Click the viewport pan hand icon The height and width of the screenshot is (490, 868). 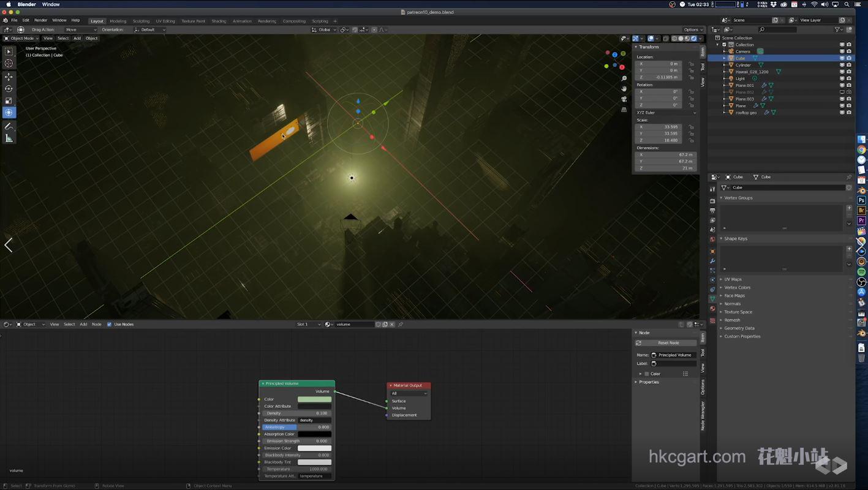point(624,89)
